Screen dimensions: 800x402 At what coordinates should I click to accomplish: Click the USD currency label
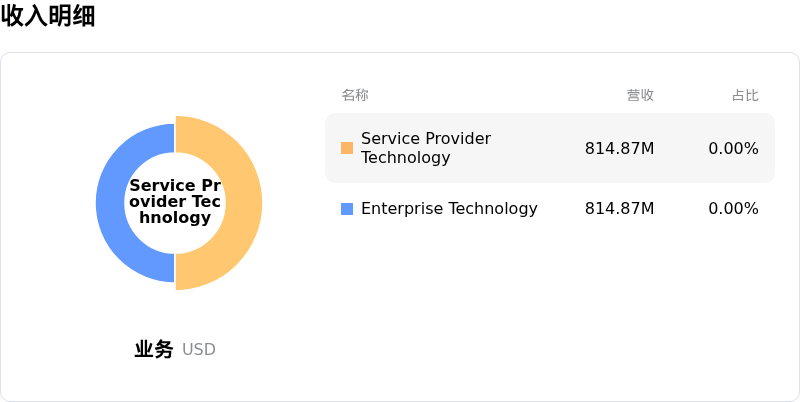click(199, 350)
